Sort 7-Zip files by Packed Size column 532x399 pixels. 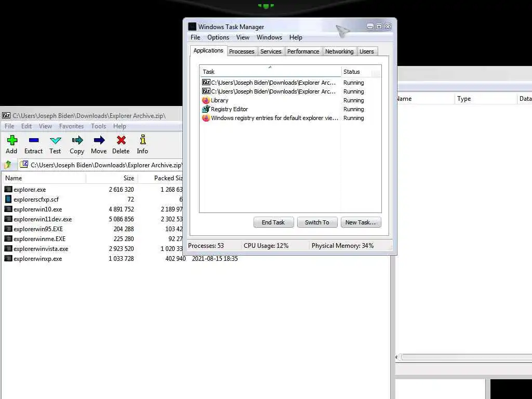[x=161, y=178]
